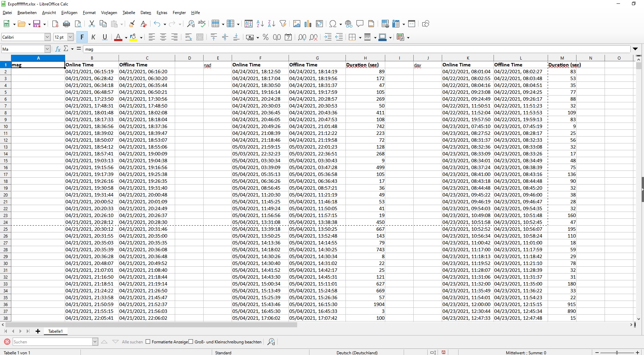
Task: Enable Formatierte Anzeige checkbox
Action: click(148, 342)
